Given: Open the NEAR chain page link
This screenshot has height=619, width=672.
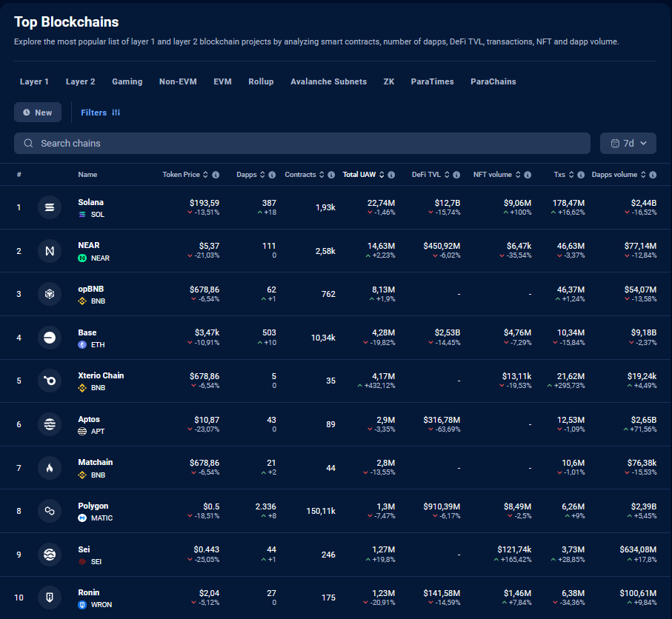Looking at the screenshot, I should coord(88,246).
